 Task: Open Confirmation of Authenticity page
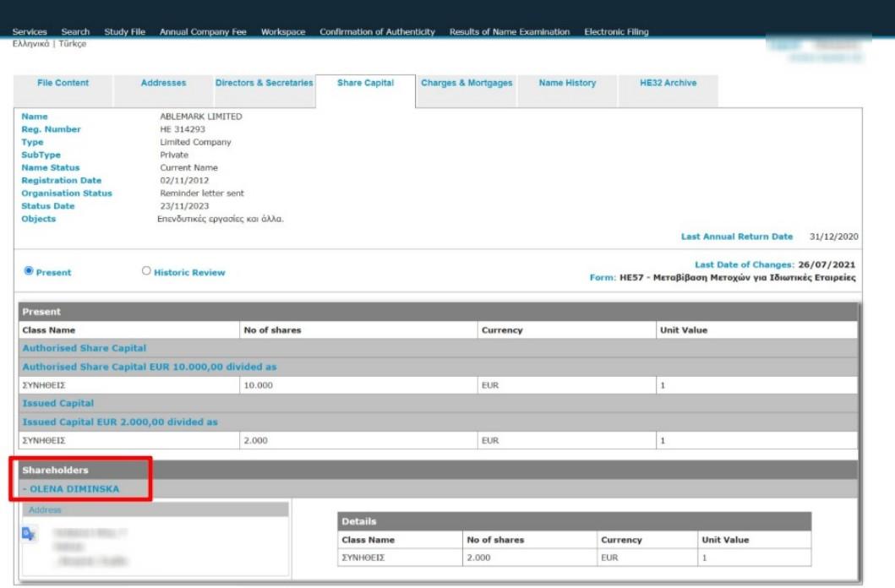click(377, 32)
